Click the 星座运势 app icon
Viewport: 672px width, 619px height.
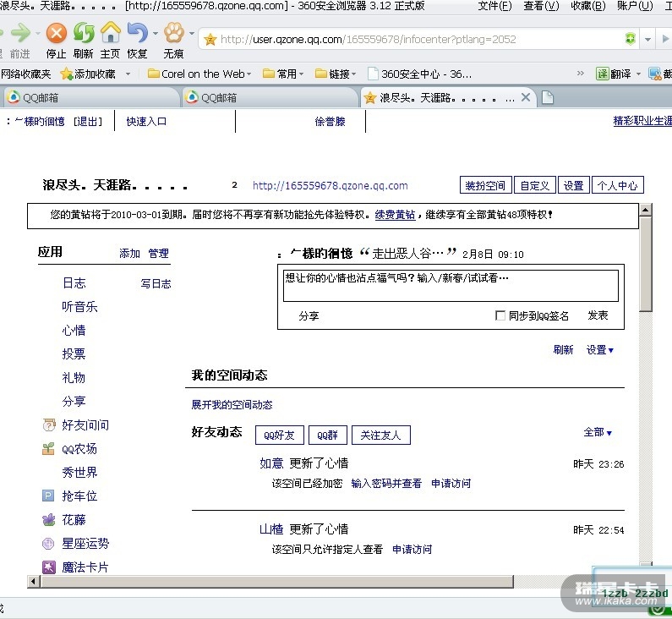48,544
